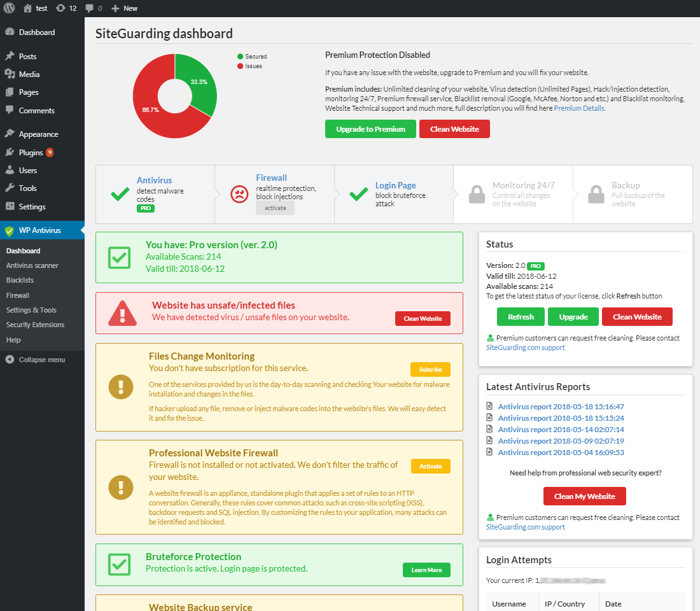Click the green checkmark beside Antivirus
Screen dimensions: 700x611
(x=120, y=194)
